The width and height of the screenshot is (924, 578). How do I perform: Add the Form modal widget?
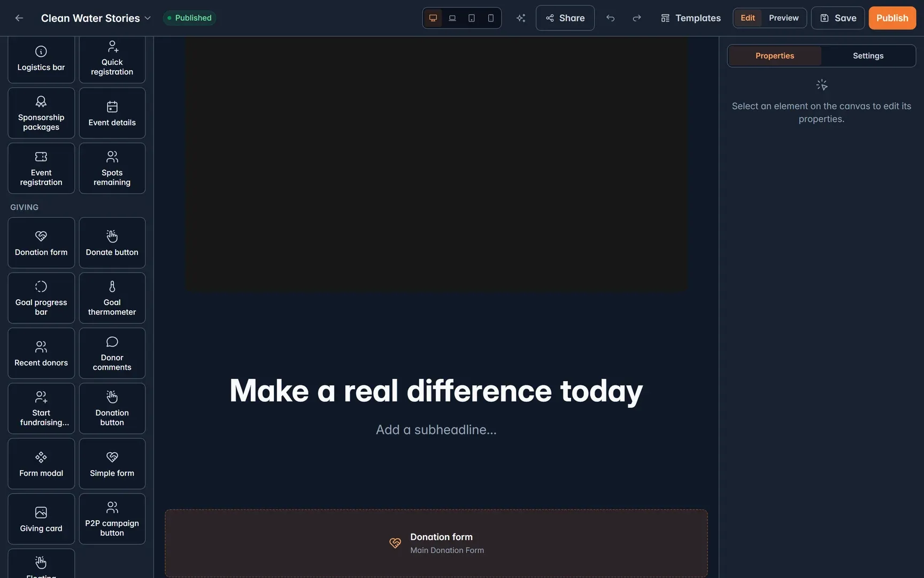click(x=41, y=464)
